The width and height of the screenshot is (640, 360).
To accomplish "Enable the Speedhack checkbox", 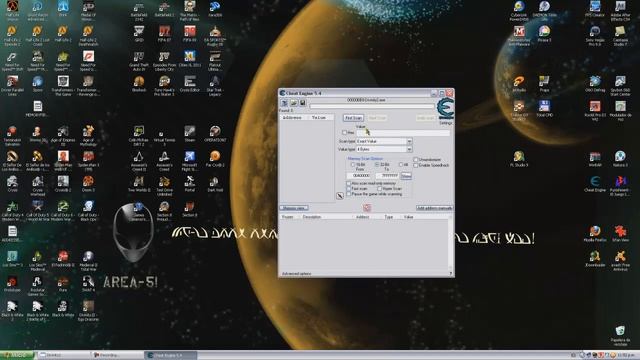I will (416, 165).
